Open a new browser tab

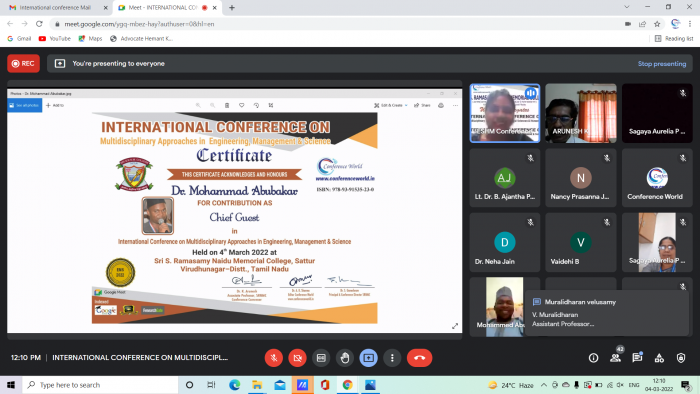232,8
